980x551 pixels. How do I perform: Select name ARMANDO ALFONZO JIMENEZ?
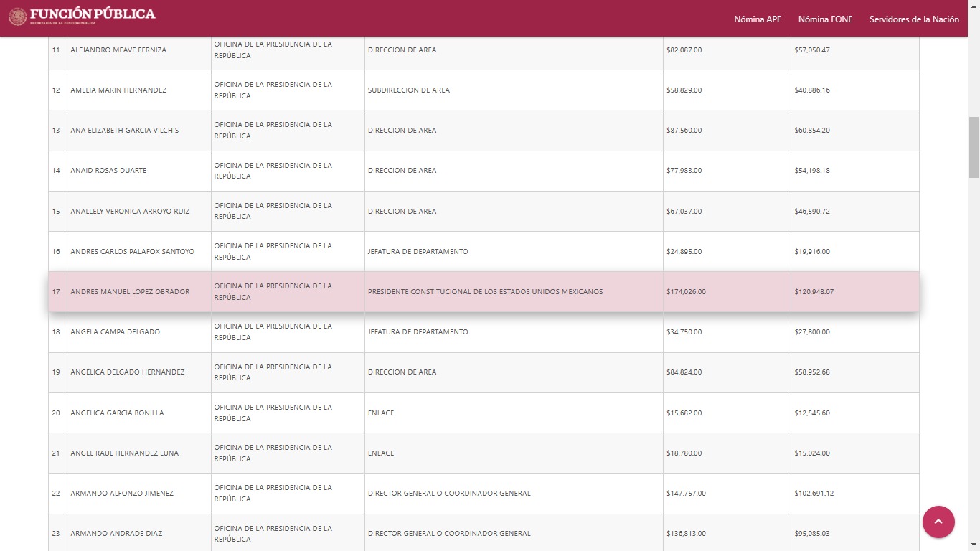coord(122,494)
